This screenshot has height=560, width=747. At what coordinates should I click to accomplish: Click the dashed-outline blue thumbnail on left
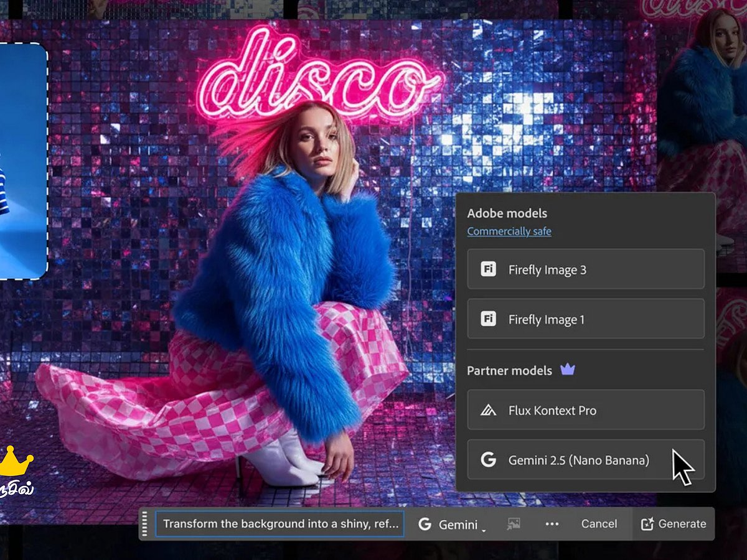(x=22, y=162)
